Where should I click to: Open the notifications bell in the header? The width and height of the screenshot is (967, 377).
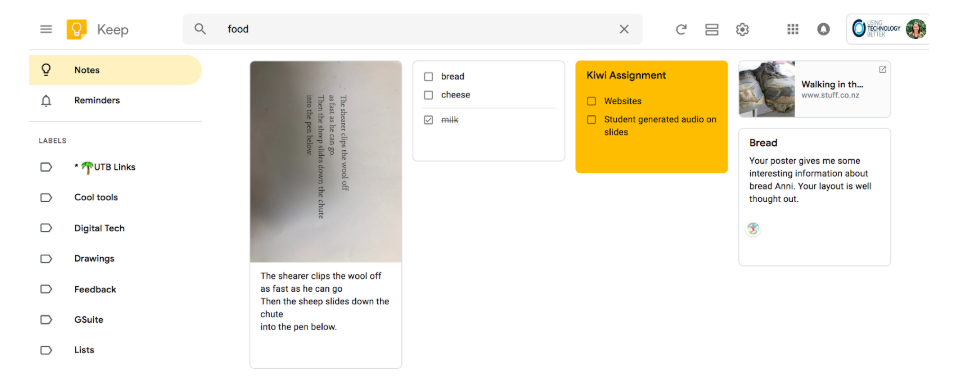[823, 29]
